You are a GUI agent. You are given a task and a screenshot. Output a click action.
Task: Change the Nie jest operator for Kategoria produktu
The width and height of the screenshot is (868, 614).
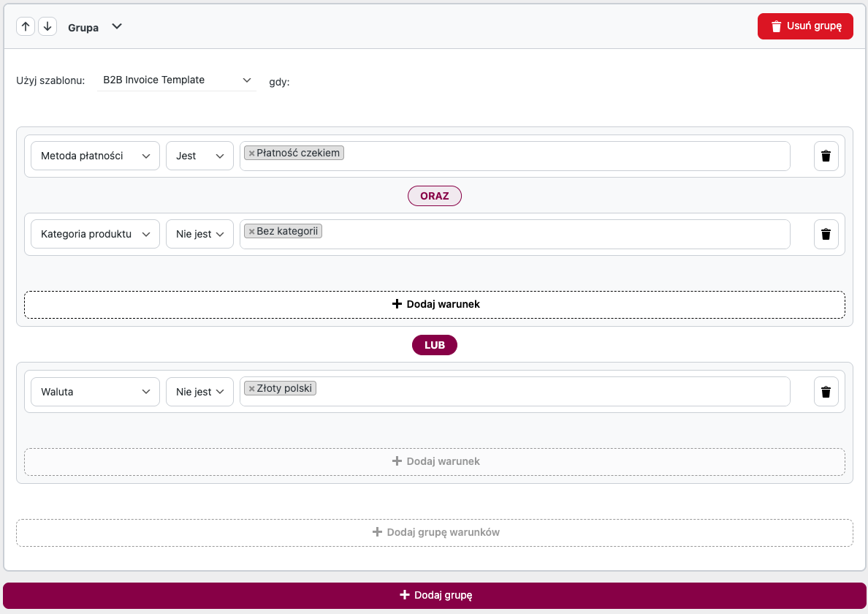coord(200,234)
